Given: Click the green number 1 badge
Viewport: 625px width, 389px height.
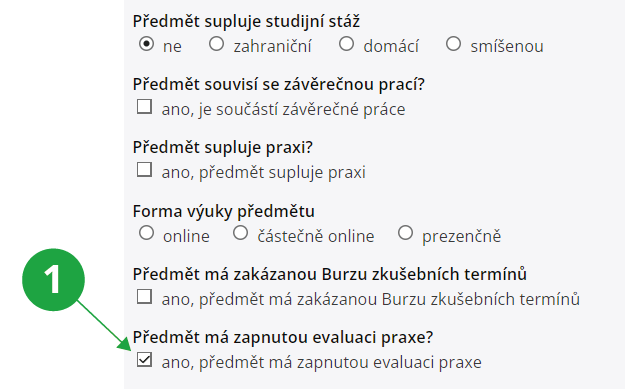Looking at the screenshot, I should [53, 280].
